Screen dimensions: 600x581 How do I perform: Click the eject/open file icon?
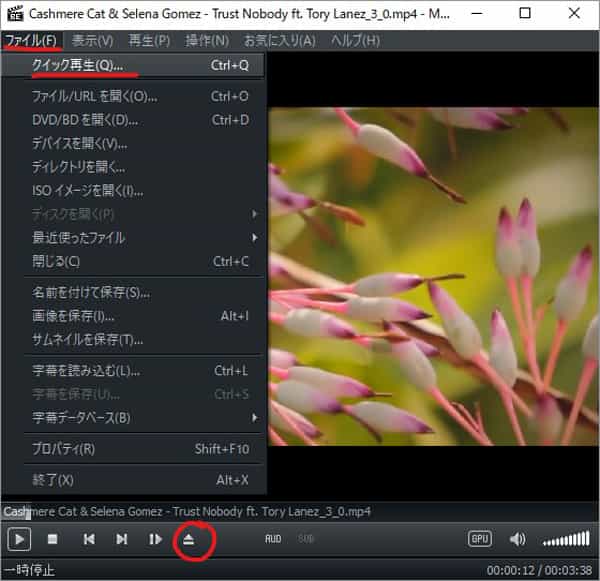pos(189,540)
